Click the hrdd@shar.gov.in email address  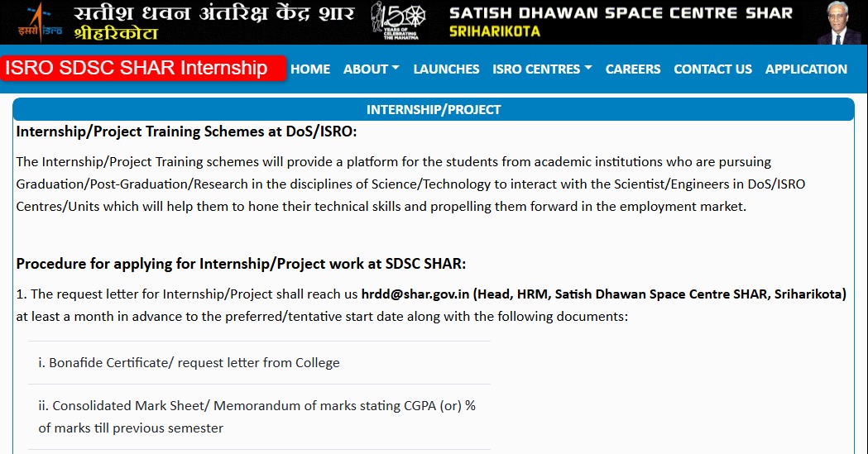(415, 294)
